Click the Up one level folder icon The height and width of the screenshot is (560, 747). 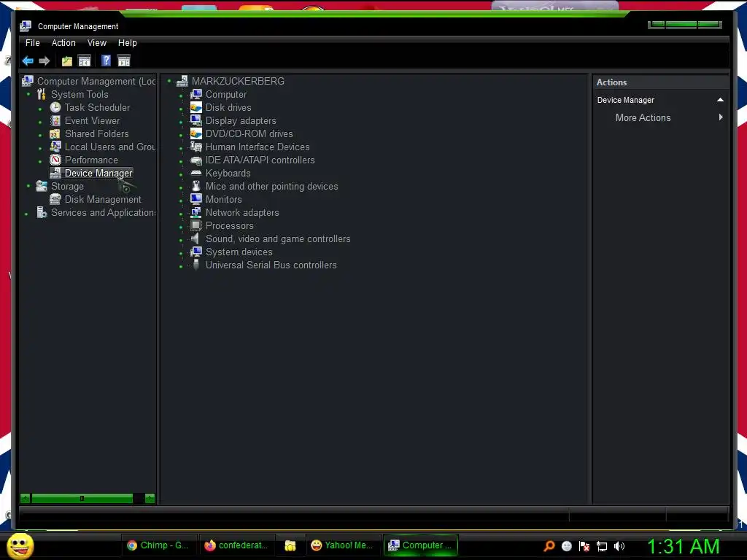[66, 61]
